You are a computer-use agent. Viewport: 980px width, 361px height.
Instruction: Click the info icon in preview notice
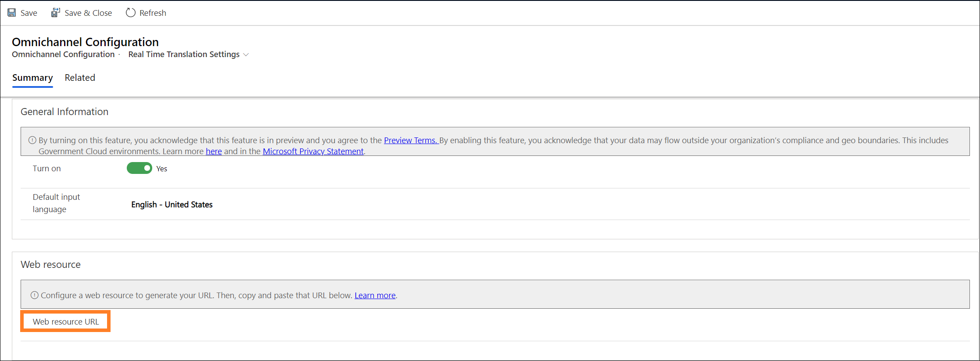point(32,140)
